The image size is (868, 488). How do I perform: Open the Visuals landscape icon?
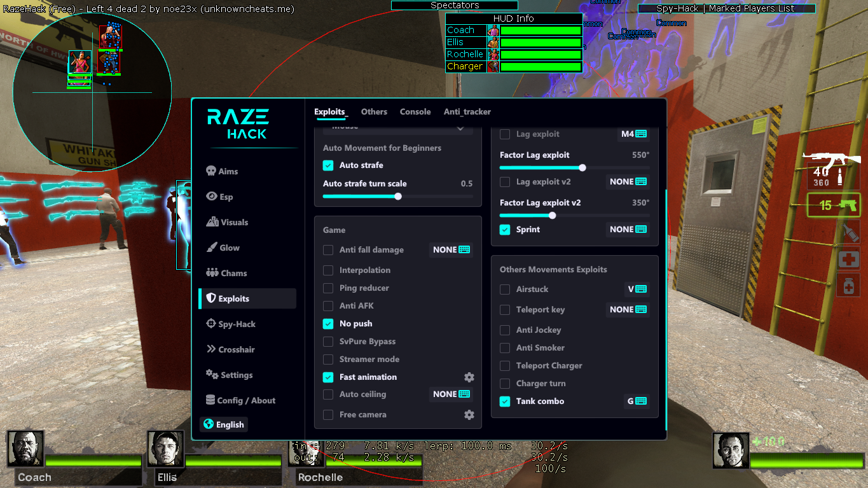pyautogui.click(x=212, y=222)
